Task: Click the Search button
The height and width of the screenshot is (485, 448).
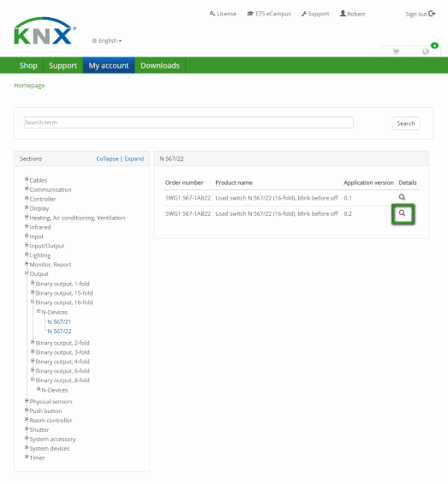Action: pos(406,123)
